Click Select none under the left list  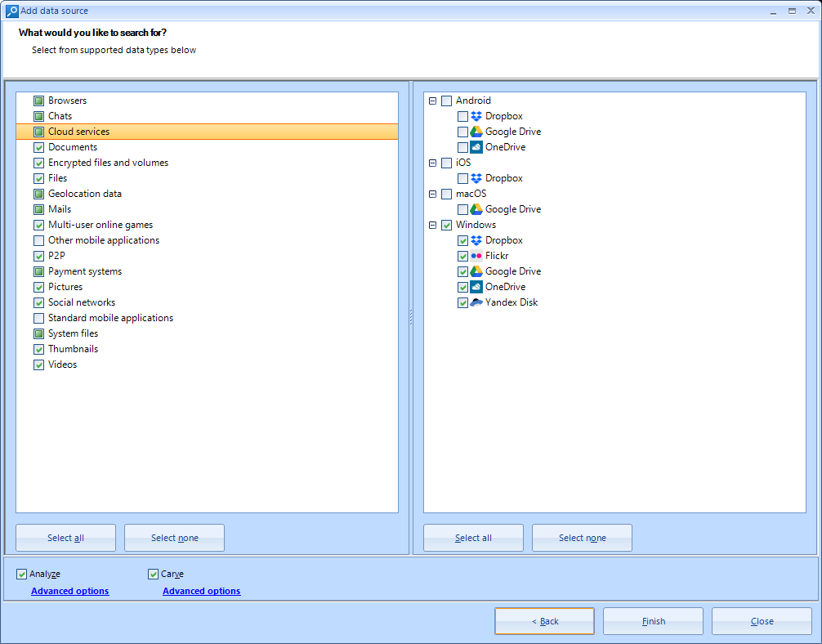[x=174, y=538]
